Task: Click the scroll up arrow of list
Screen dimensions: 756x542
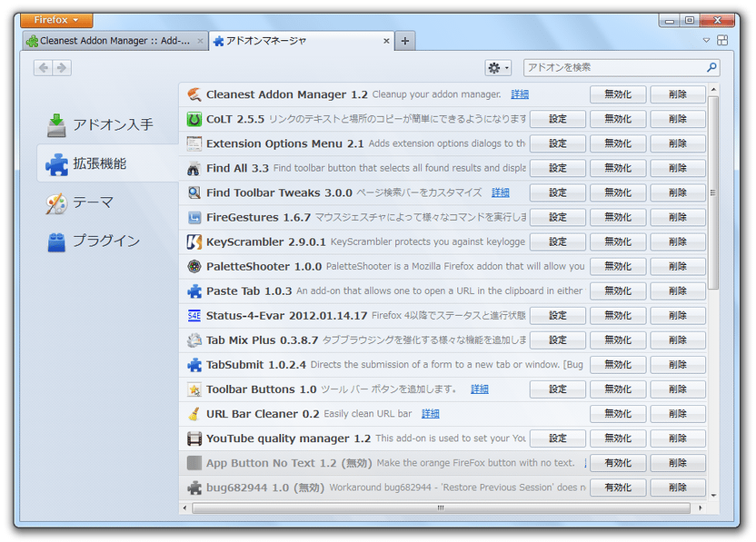Action: click(x=713, y=90)
